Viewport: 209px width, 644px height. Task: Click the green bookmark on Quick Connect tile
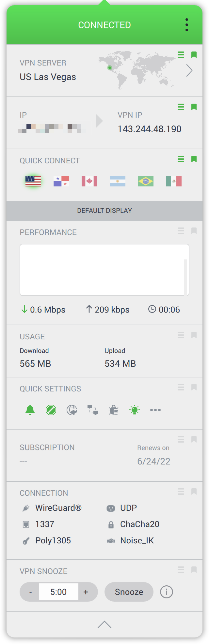click(x=194, y=159)
